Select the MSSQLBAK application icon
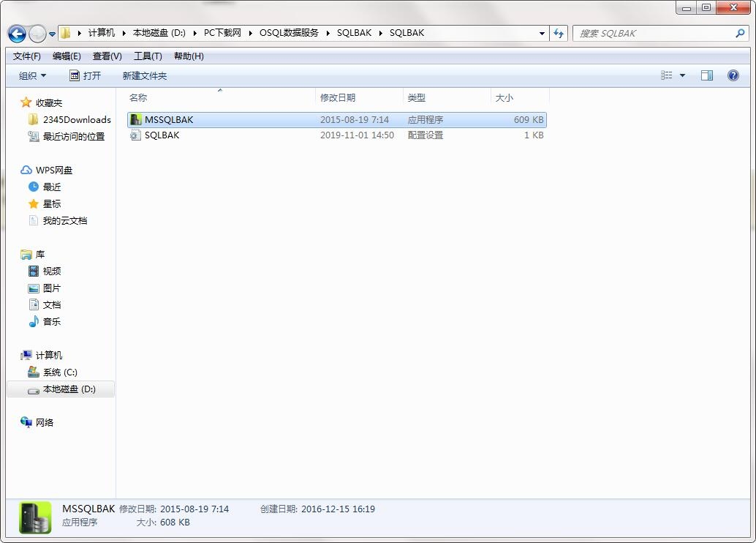756x543 pixels. pyautogui.click(x=135, y=120)
